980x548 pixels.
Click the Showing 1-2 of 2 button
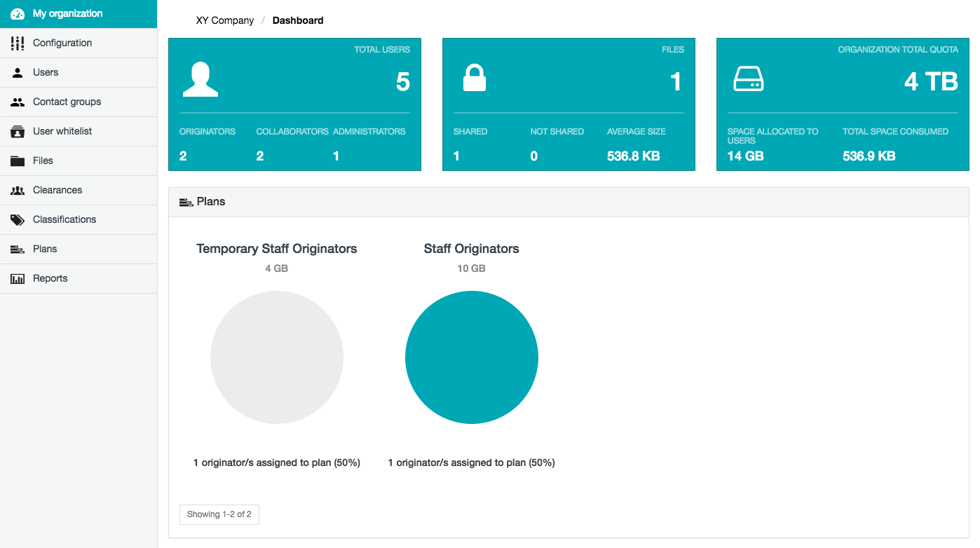[x=219, y=514]
